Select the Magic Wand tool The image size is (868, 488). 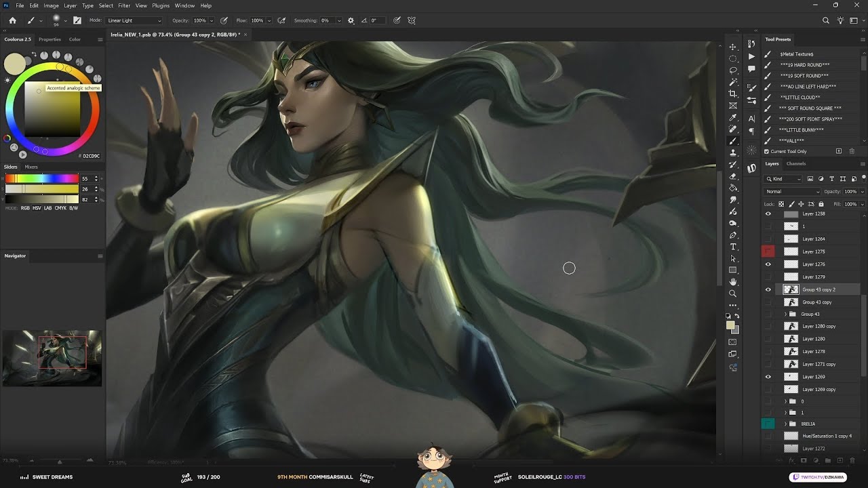click(x=732, y=82)
